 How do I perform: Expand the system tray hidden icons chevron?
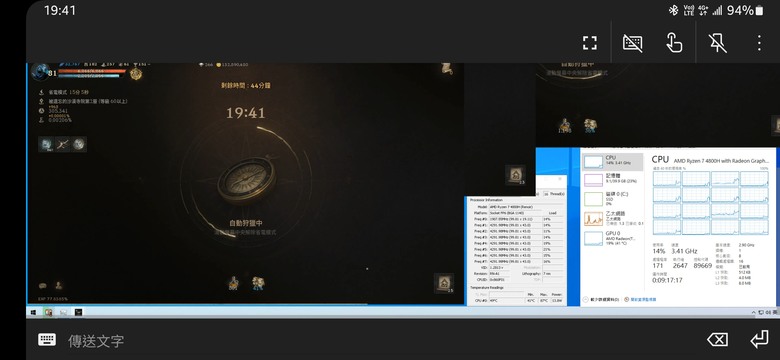click(x=754, y=312)
